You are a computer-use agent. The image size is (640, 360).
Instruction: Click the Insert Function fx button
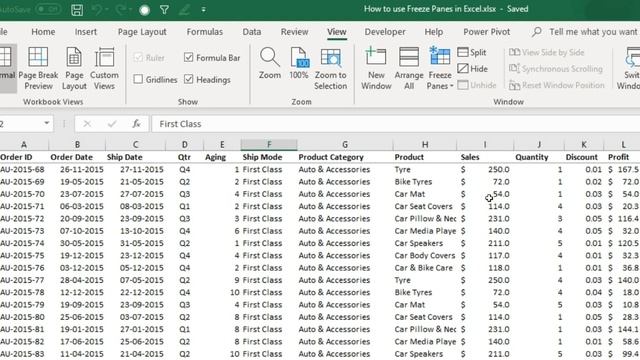click(x=136, y=124)
